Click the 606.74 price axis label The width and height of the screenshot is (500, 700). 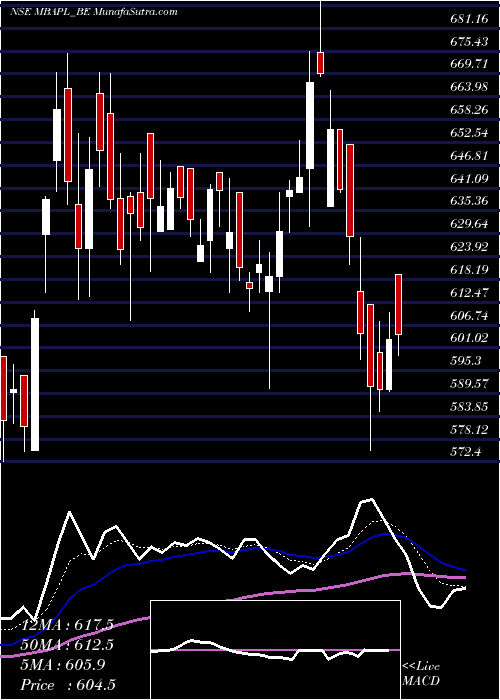(470, 315)
